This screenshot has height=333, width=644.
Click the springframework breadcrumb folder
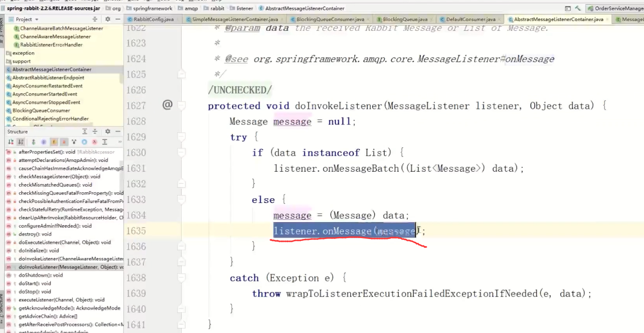(149, 8)
